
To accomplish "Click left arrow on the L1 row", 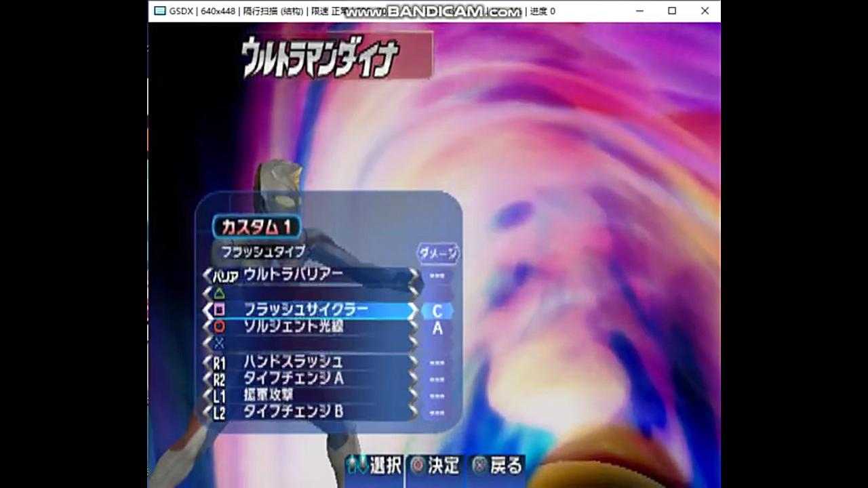I will (x=207, y=396).
